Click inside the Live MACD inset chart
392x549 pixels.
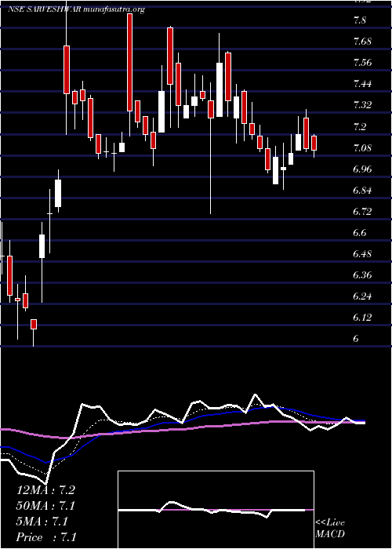point(216,510)
